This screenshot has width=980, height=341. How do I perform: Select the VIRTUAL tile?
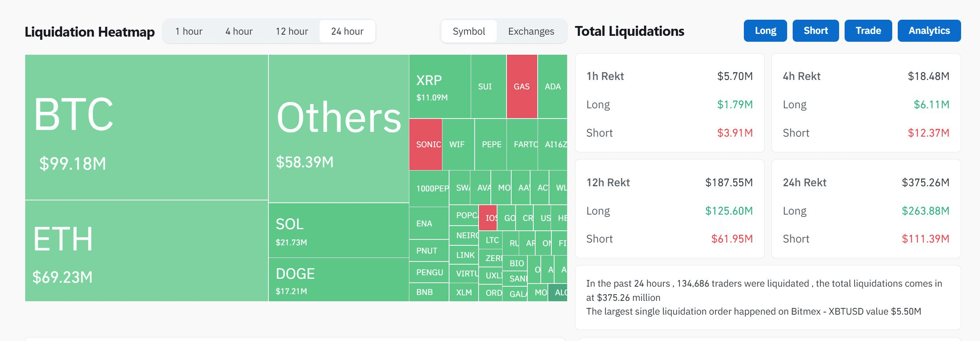pyautogui.click(x=464, y=274)
